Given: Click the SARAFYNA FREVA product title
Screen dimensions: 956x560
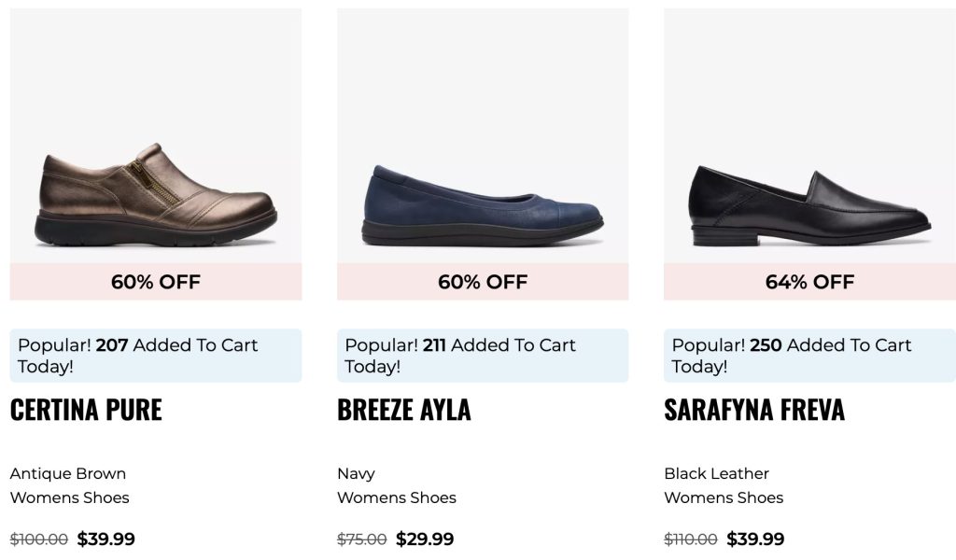Looking at the screenshot, I should pyautogui.click(x=753, y=410).
